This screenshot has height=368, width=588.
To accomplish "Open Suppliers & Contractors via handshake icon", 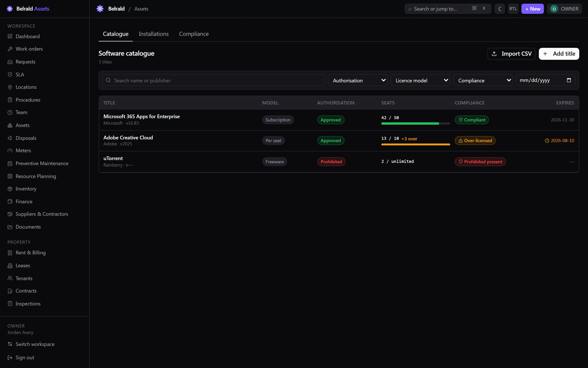I will (x=10, y=214).
